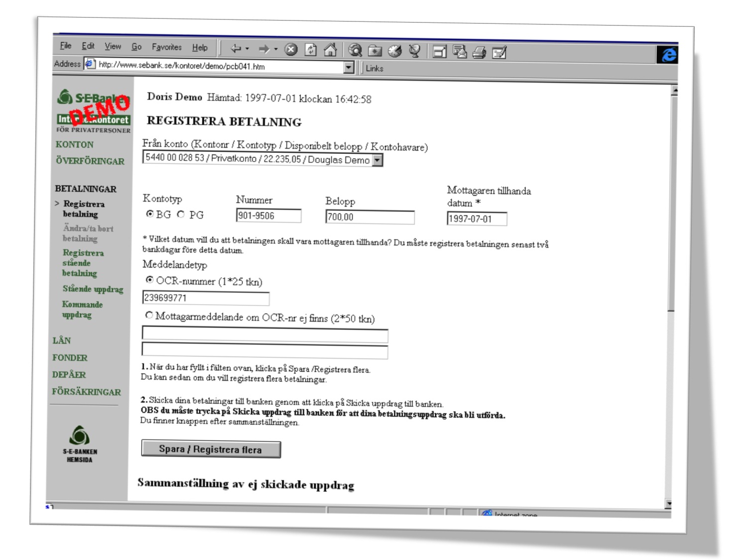Open the KONTON sidebar link
747x560 pixels.
(75, 144)
